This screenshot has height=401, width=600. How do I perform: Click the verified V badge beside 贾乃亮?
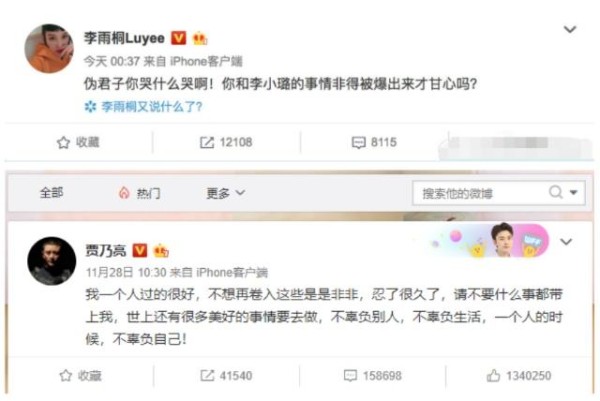[x=140, y=251]
